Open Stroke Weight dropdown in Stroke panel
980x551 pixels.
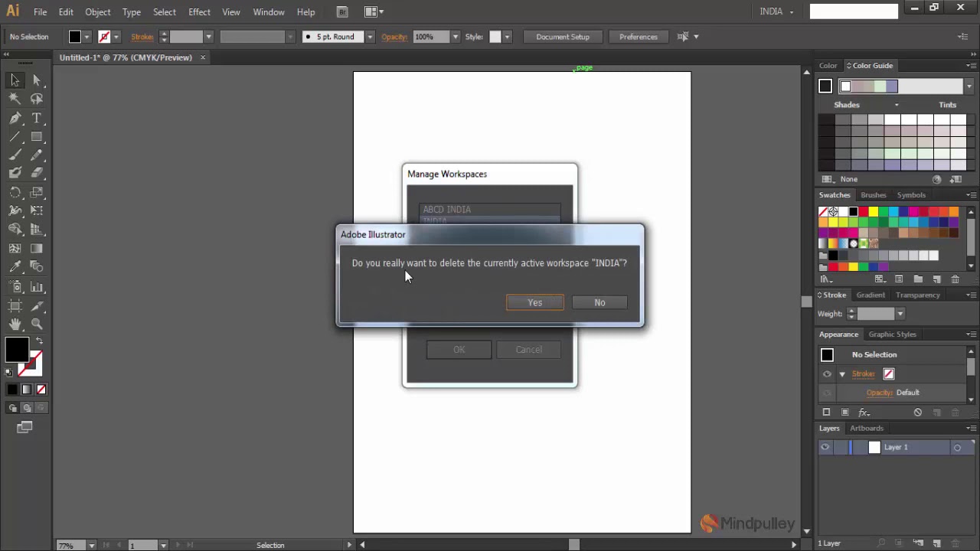click(900, 314)
